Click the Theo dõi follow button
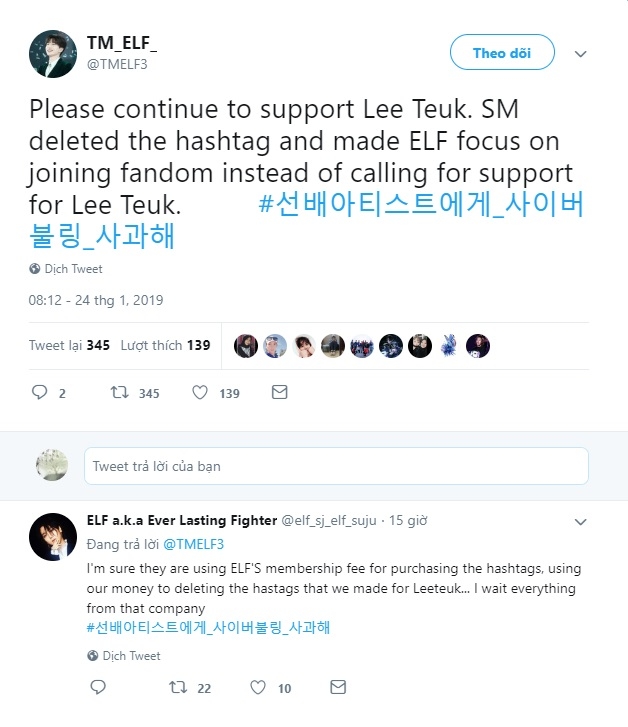628x727 pixels. 501,53
